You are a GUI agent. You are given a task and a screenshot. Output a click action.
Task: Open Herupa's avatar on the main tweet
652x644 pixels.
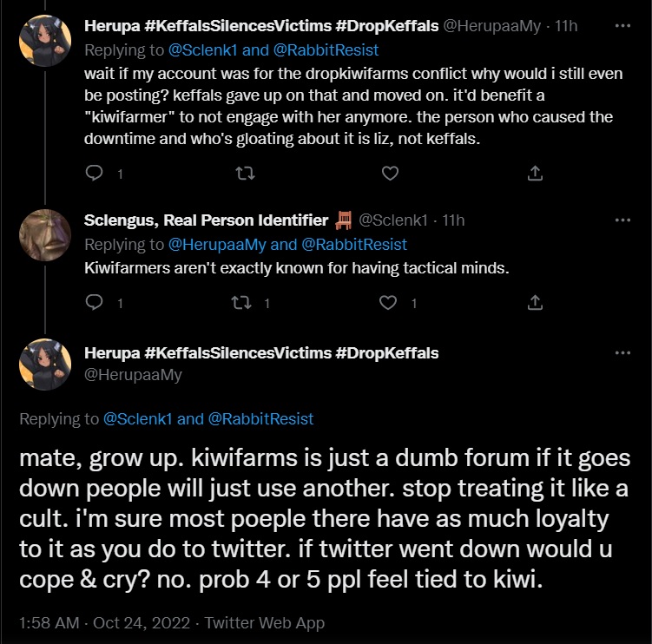44,365
